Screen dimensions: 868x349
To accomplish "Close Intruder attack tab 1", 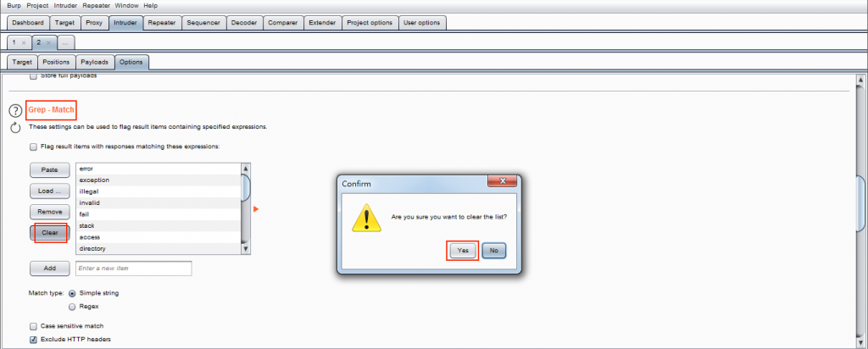I will point(23,42).
